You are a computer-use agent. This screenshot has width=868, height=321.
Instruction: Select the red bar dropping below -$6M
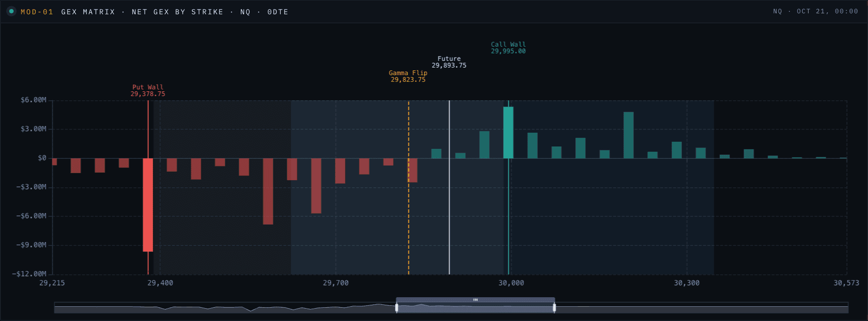point(268,191)
